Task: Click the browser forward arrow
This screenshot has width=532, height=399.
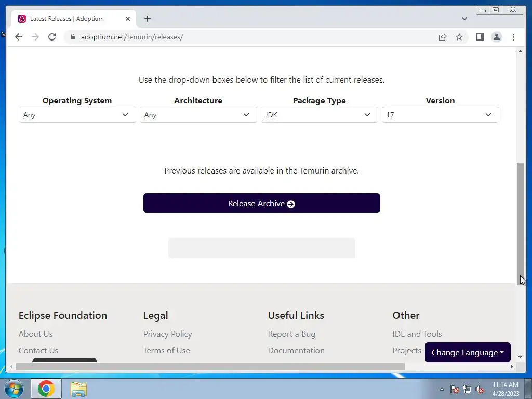Action: point(35,37)
